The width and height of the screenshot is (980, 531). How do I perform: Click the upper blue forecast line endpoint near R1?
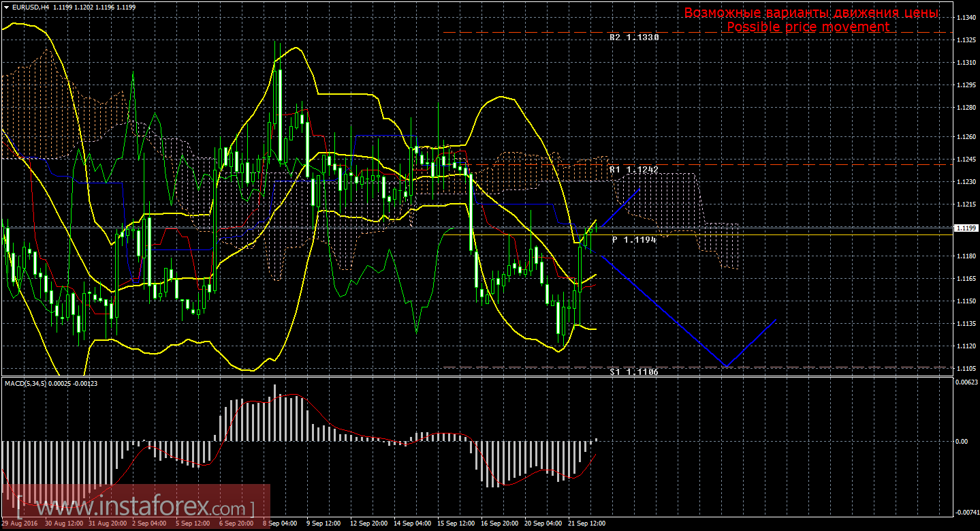click(639, 188)
